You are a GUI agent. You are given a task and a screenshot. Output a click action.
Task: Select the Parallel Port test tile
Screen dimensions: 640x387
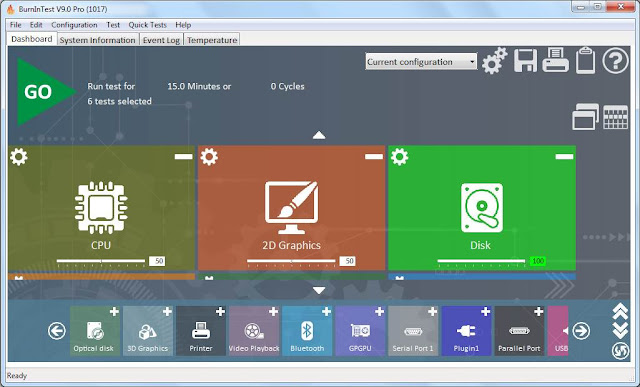pyautogui.click(x=519, y=331)
